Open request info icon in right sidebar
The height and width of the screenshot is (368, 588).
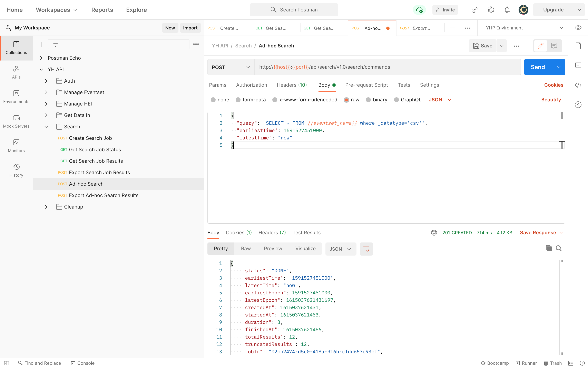tap(578, 105)
